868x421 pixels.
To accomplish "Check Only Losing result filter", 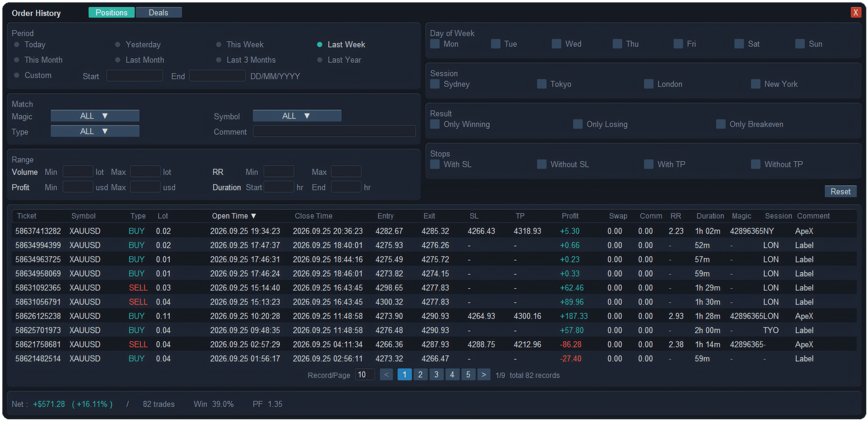I will pyautogui.click(x=578, y=124).
